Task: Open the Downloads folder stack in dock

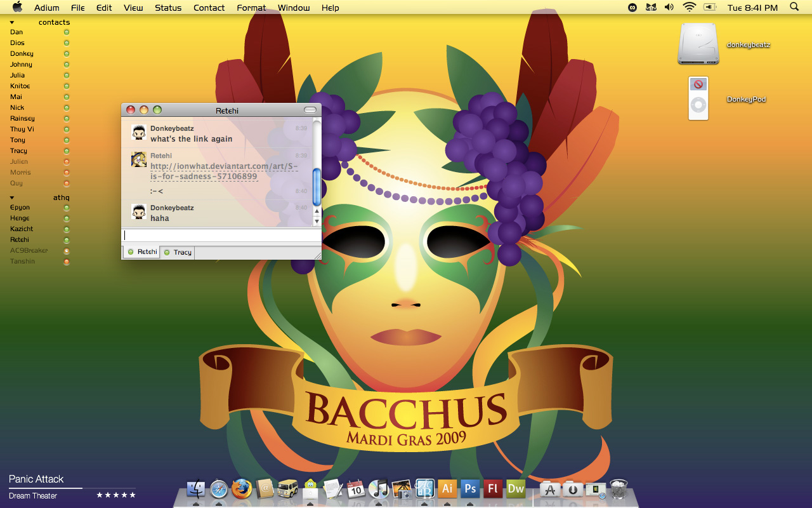Action: tap(573, 490)
